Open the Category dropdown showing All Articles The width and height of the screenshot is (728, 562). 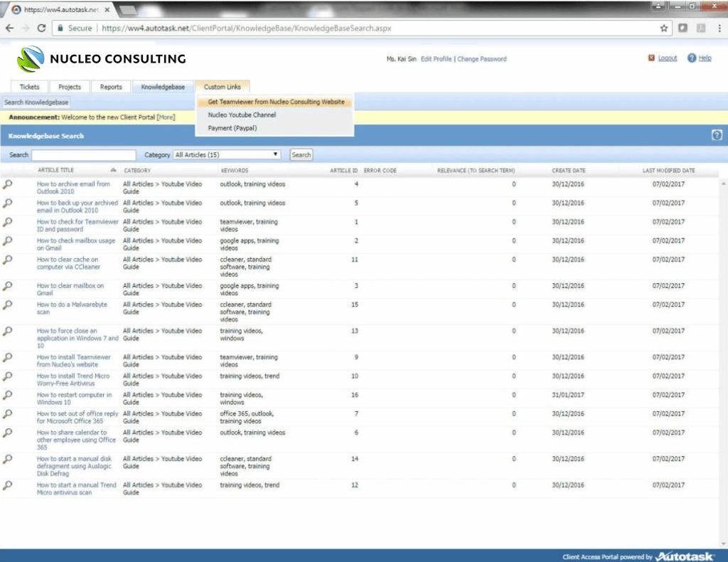[227, 154]
